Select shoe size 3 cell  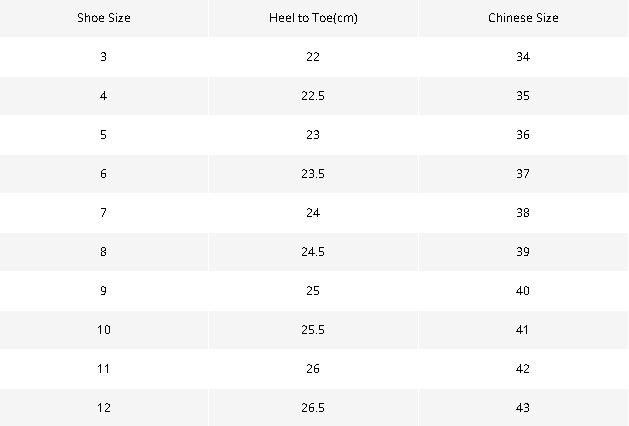coord(104,57)
